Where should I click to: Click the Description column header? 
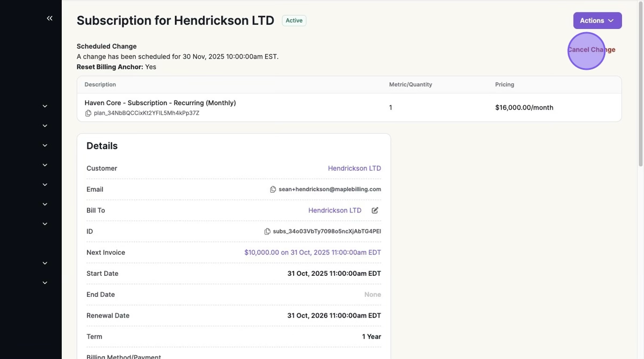[x=100, y=85]
